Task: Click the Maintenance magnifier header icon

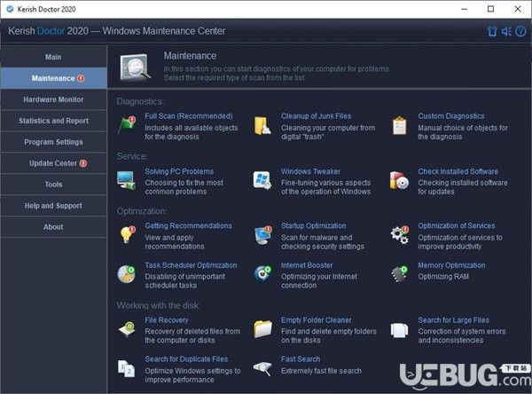Action: [x=136, y=67]
